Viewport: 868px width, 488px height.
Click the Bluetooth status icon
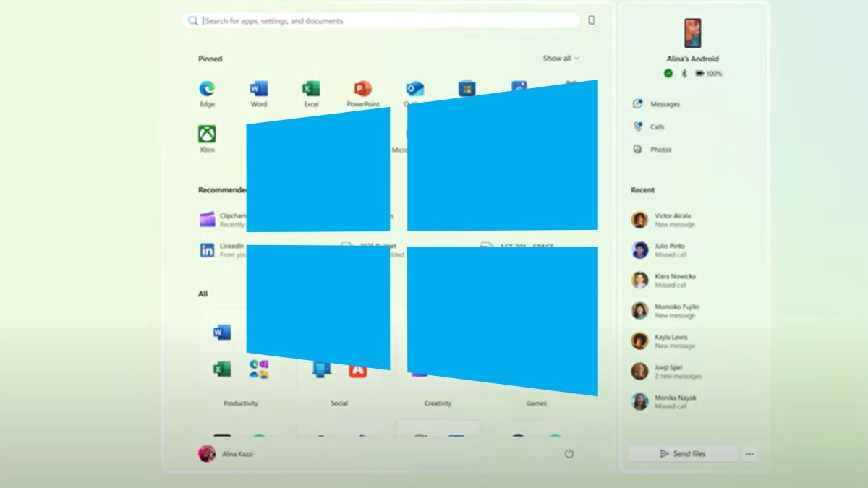click(686, 73)
